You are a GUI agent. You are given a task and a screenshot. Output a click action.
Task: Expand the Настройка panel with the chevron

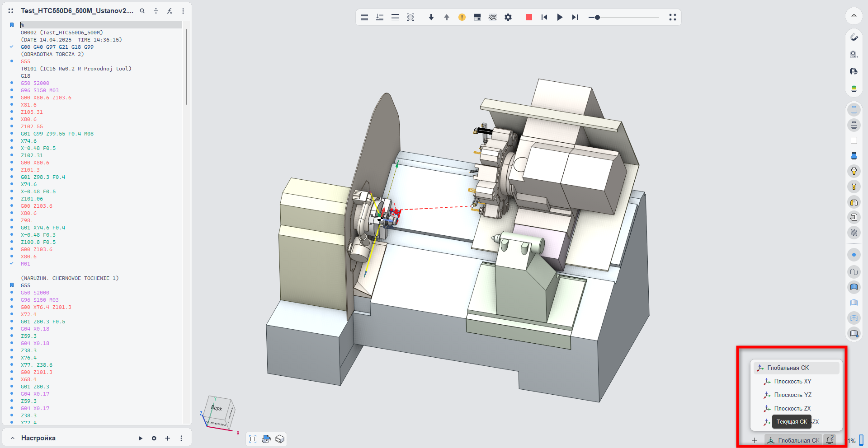pyautogui.click(x=13, y=438)
